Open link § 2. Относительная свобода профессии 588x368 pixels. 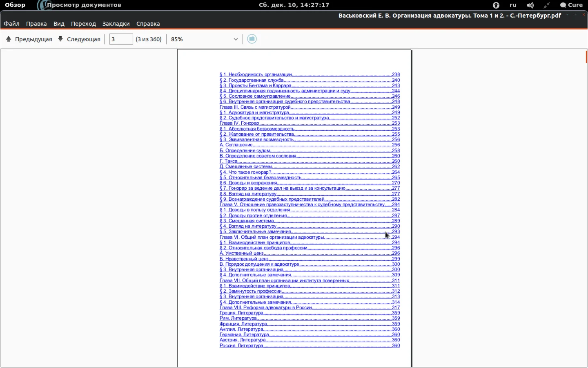264,248
